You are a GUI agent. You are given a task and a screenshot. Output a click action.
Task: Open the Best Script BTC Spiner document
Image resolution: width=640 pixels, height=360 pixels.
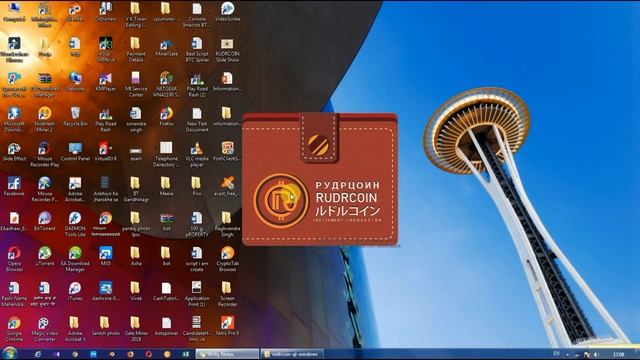(197, 49)
